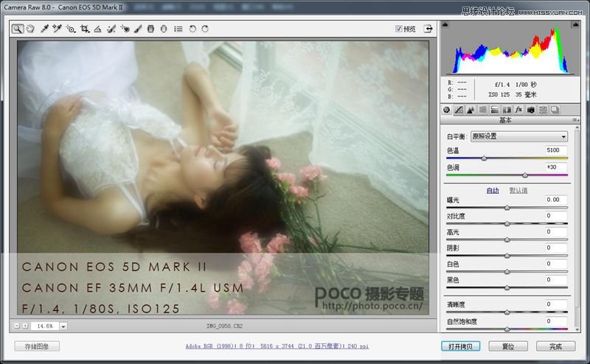Screen dimensions: 590x364
Task: Click the 复位 reset button
Action: point(508,346)
